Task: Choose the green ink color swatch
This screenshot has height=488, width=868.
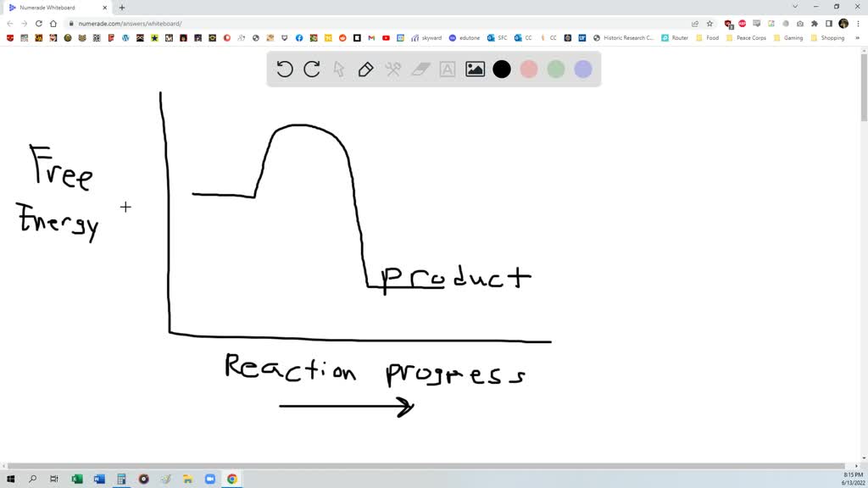Action: (556, 69)
